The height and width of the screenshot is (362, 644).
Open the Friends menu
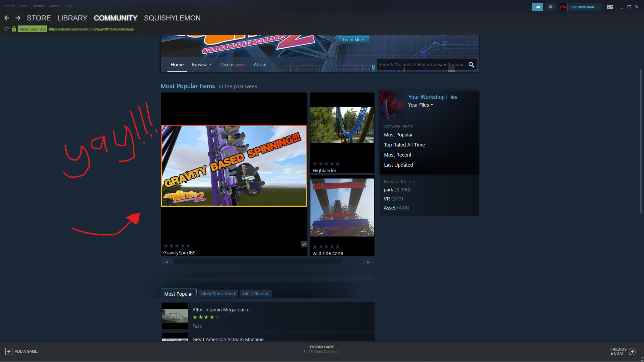pos(38,6)
